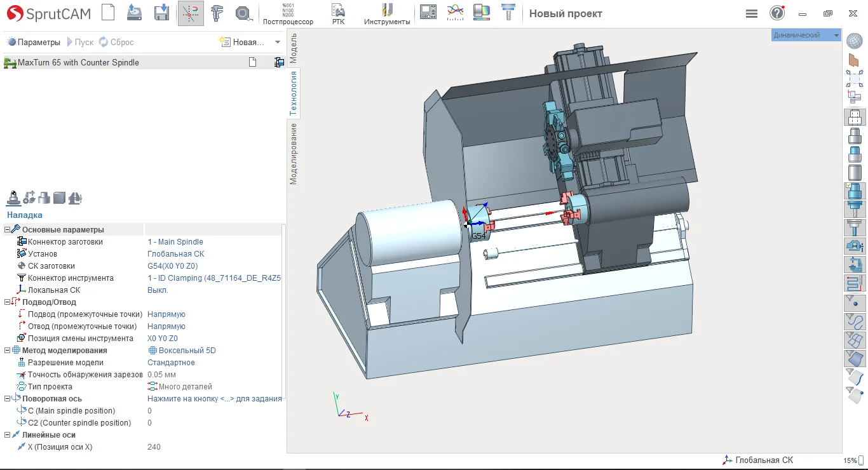Open the Постпроцессор toolbar item
Viewport: 868px width, 470px height.
(288, 14)
